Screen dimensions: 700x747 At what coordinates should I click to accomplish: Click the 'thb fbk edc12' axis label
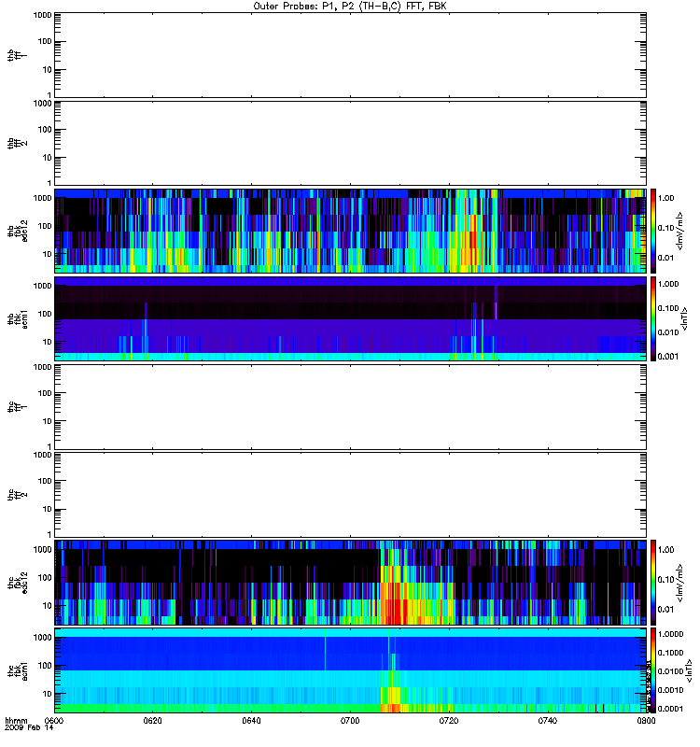tap(17, 231)
